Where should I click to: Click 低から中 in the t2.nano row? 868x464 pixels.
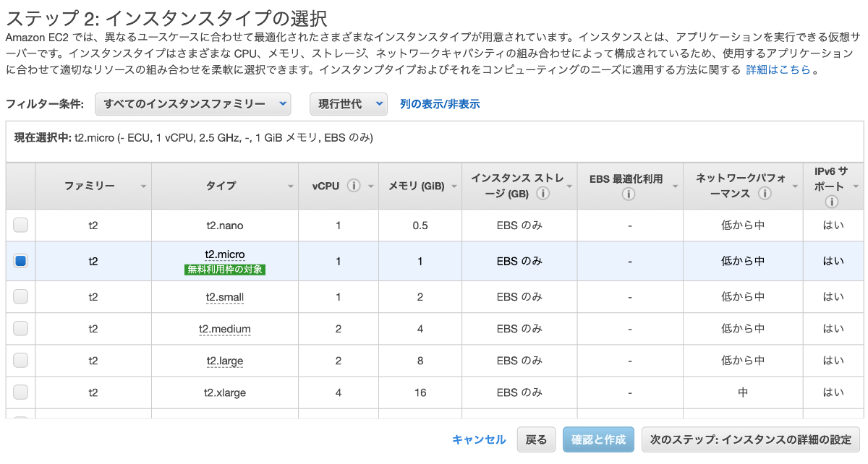coord(743,225)
